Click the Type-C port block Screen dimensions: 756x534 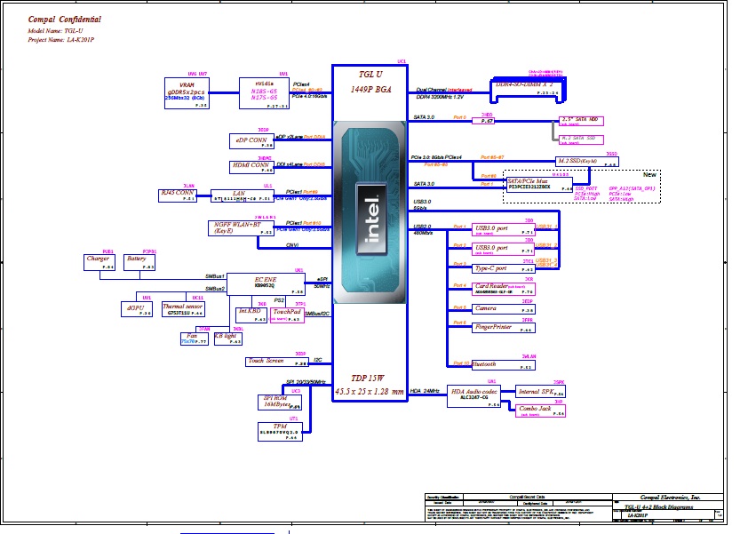point(504,268)
